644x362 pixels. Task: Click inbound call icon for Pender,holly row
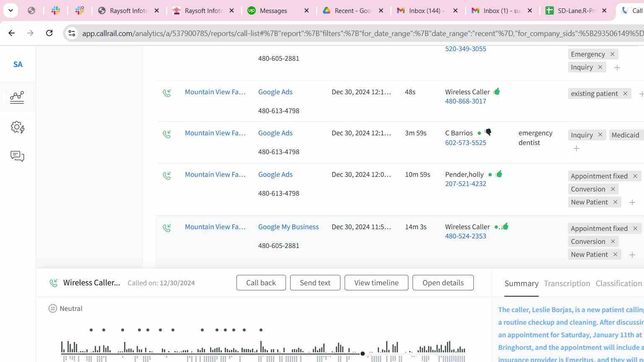pyautogui.click(x=167, y=176)
